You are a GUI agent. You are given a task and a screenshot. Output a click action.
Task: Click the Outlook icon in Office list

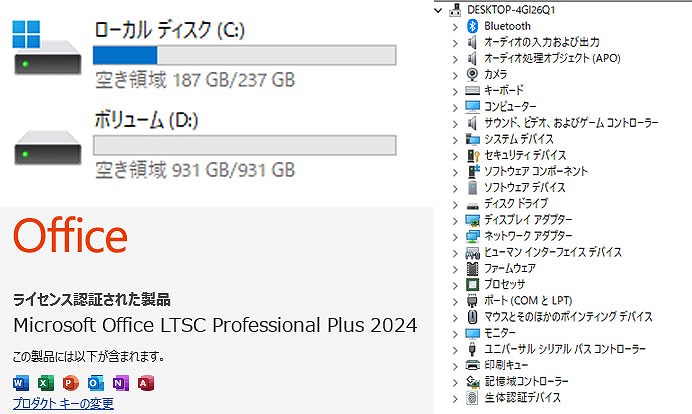(95, 384)
